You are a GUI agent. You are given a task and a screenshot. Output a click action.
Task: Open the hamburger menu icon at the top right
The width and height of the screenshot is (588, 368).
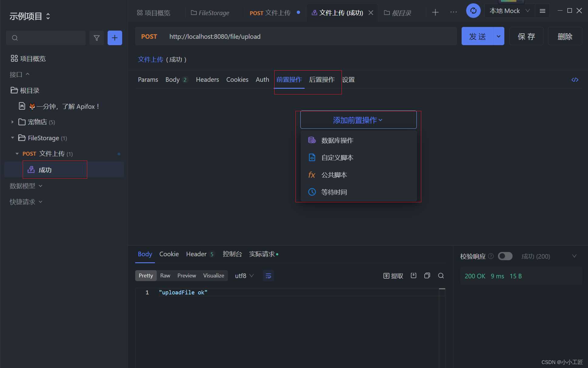pyautogui.click(x=543, y=11)
